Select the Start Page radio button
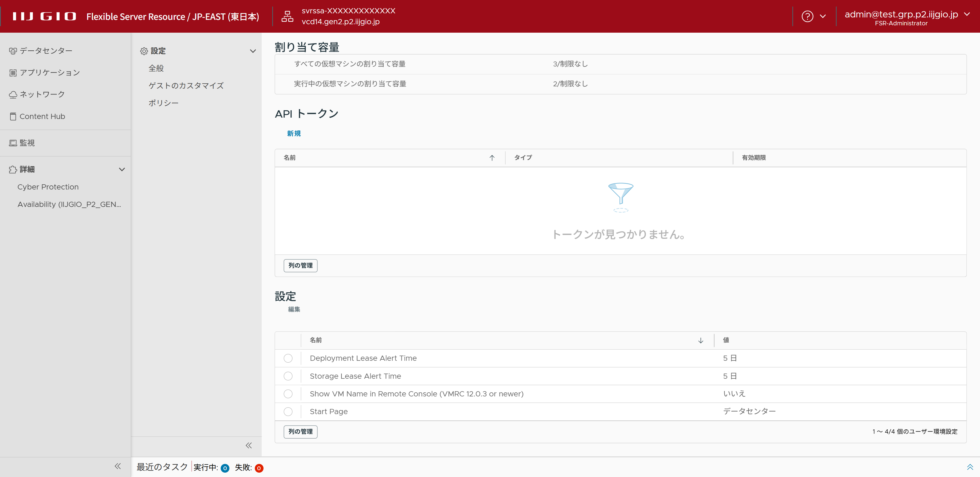Viewport: 980px width, 477px height. click(288, 412)
